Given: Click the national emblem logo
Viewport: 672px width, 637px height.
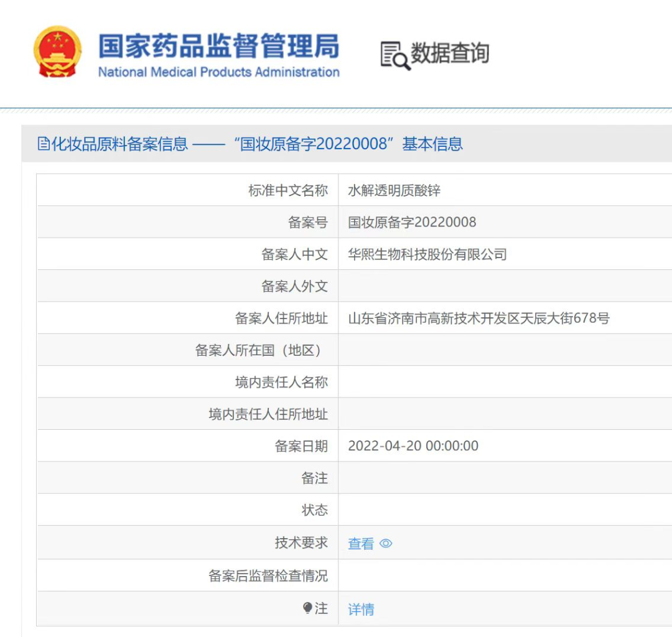Looking at the screenshot, I should pyautogui.click(x=57, y=52).
